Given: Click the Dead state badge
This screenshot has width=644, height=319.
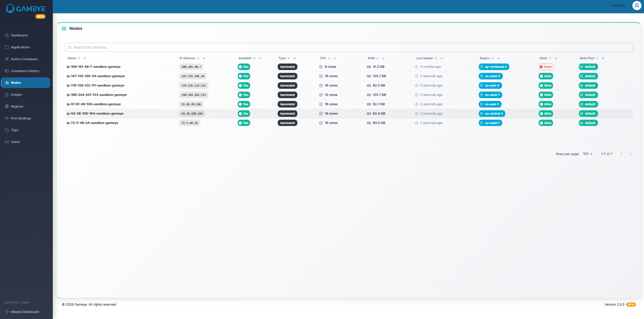Looking at the screenshot, I should pyautogui.click(x=546, y=67).
